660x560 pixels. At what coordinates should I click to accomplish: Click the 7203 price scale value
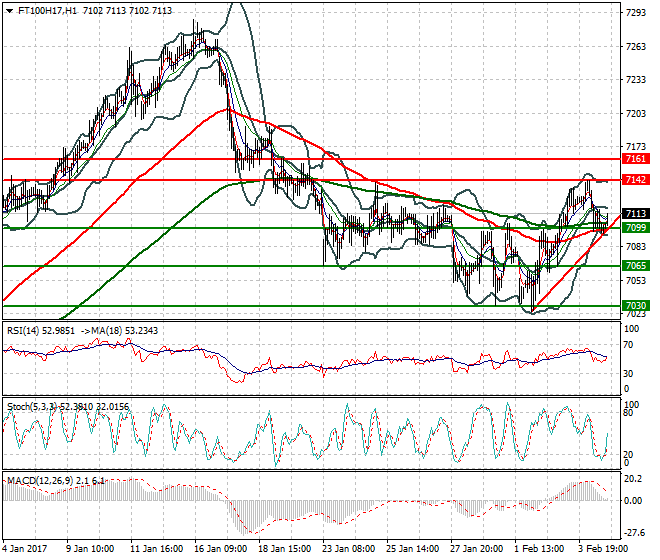(x=636, y=114)
